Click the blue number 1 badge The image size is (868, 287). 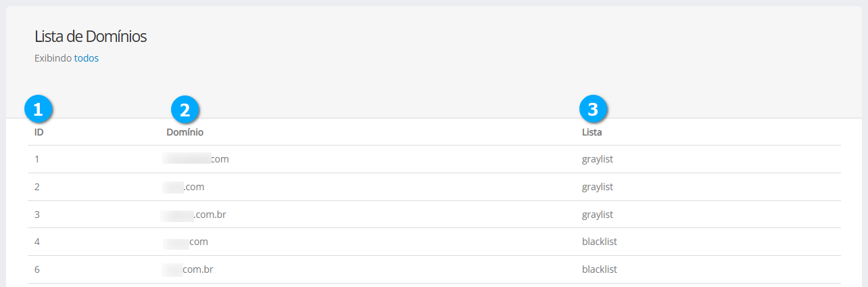tap(39, 108)
